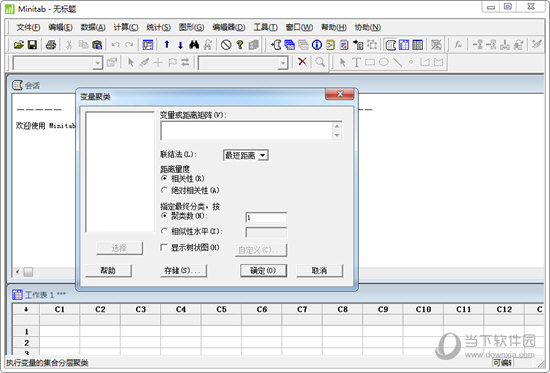Screen dimensions: 550x373
Task: Click the worksheet direction arrow in header corner
Action: 26,309
